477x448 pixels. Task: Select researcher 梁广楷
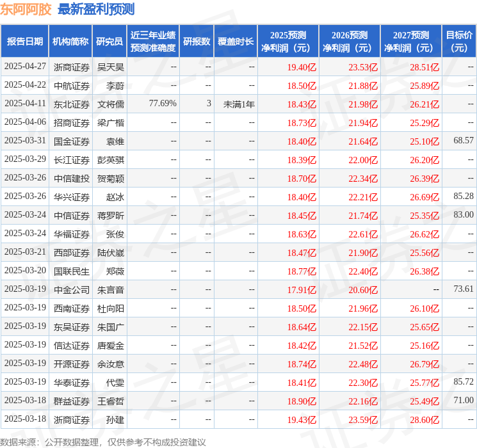point(110,123)
